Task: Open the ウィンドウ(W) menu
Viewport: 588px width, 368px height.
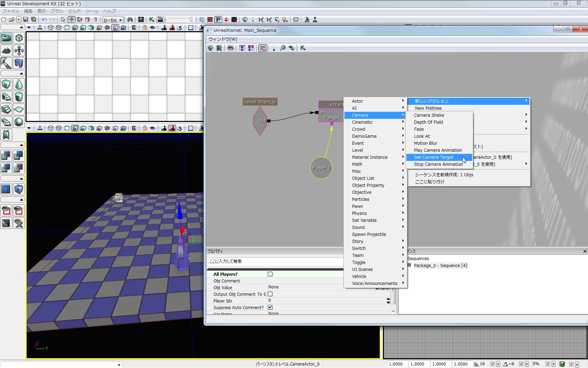Action: coord(223,39)
